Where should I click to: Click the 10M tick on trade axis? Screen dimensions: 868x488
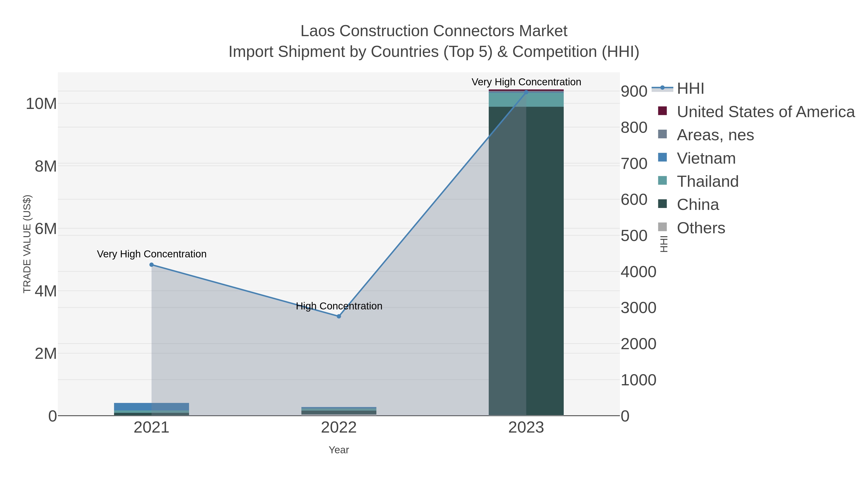pos(41,104)
